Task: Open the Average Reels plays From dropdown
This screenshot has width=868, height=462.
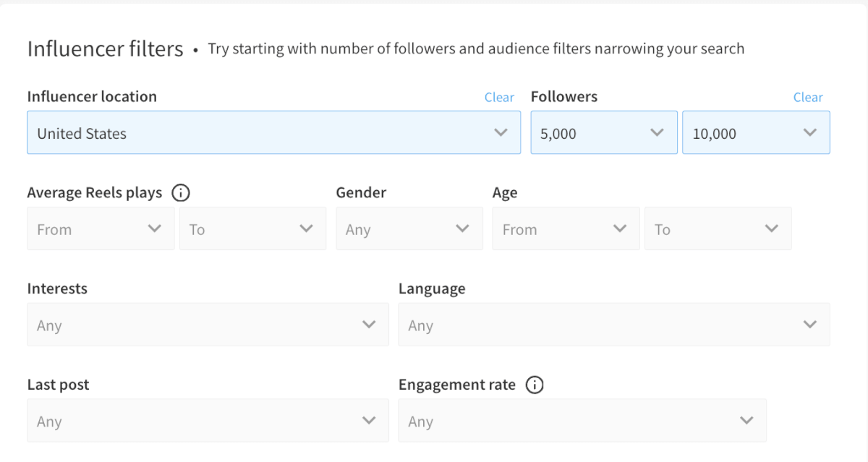Action: click(x=101, y=228)
